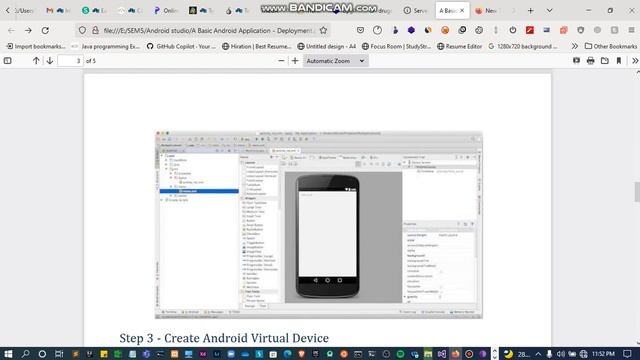Screen dimensions: 640x360
Task: Click the vertical scrollbar thumb
Action: [x=637, y=192]
